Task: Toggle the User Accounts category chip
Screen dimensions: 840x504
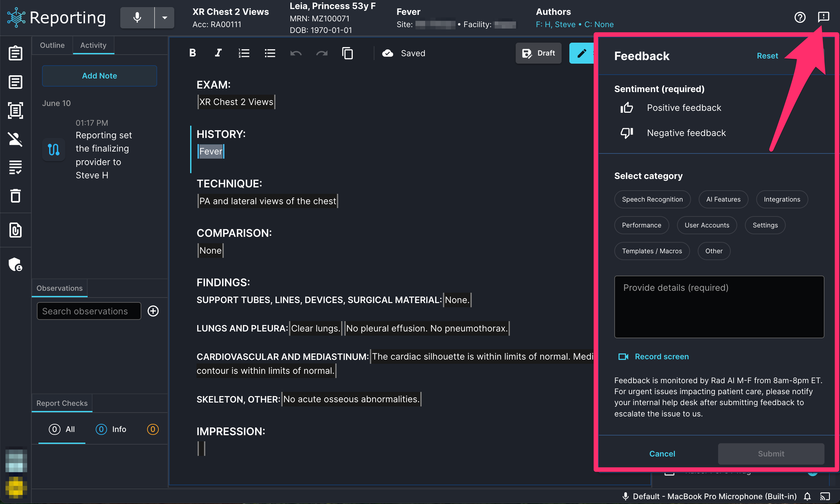Action: point(707,225)
